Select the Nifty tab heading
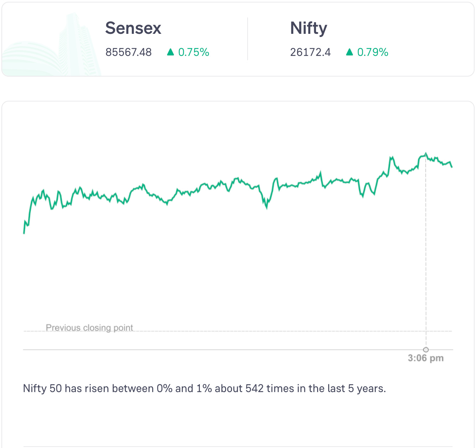Screen dimensions: 476x448 click(309, 28)
